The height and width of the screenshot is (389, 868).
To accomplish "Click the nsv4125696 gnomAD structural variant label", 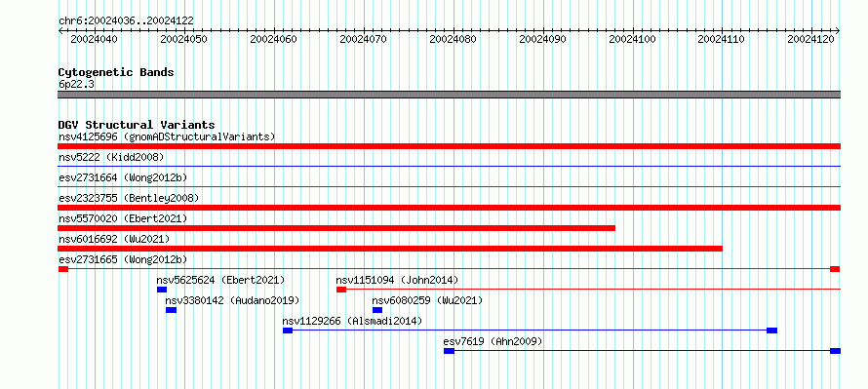I will pyautogui.click(x=167, y=136).
